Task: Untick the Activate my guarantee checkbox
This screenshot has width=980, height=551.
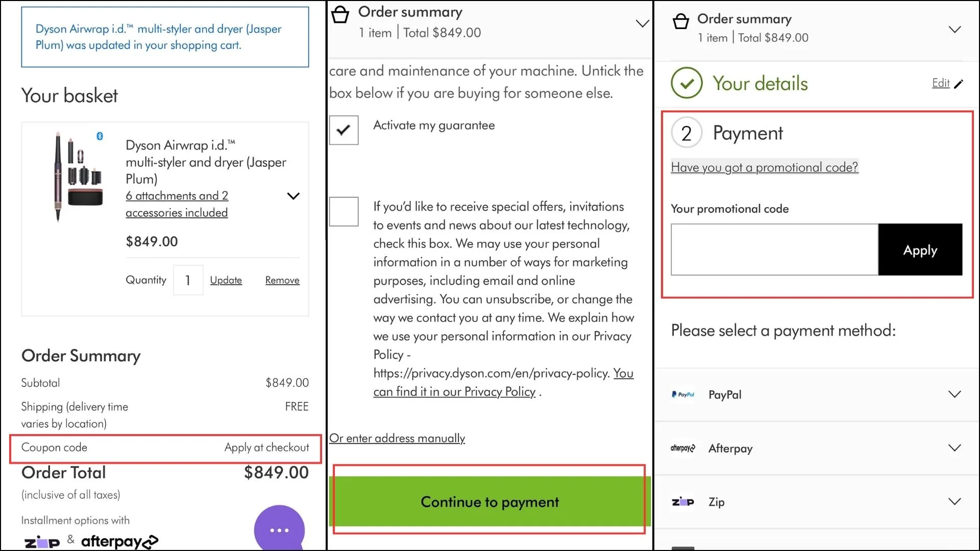Action: (344, 130)
